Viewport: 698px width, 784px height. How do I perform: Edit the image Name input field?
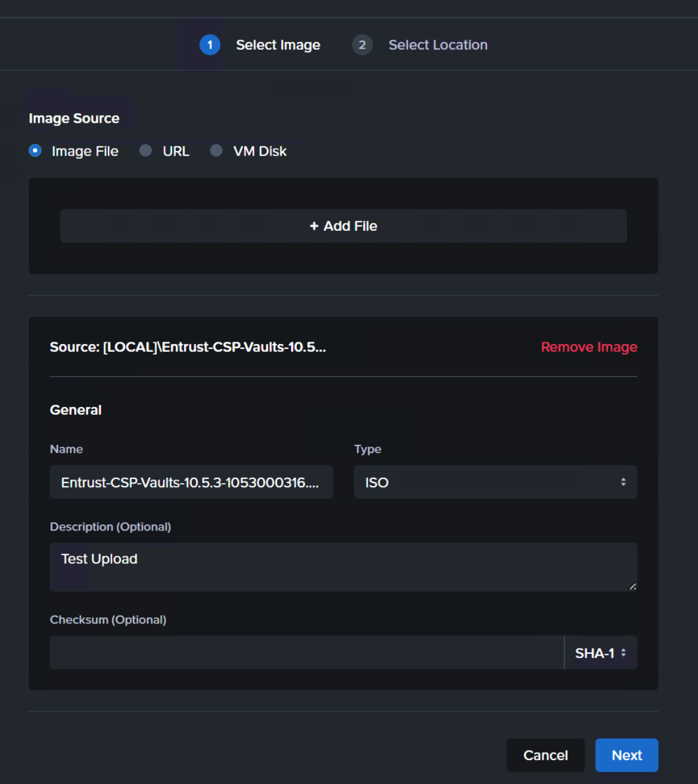[191, 482]
